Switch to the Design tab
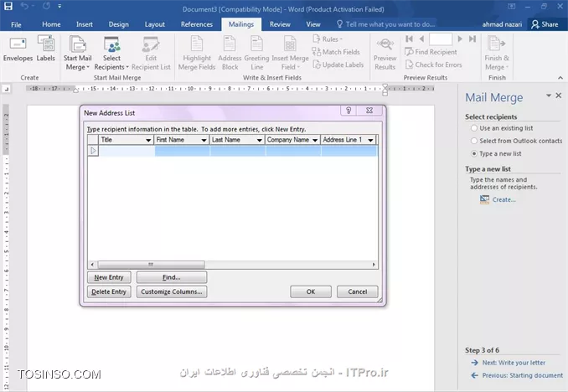This screenshot has height=392, width=568. [x=118, y=24]
